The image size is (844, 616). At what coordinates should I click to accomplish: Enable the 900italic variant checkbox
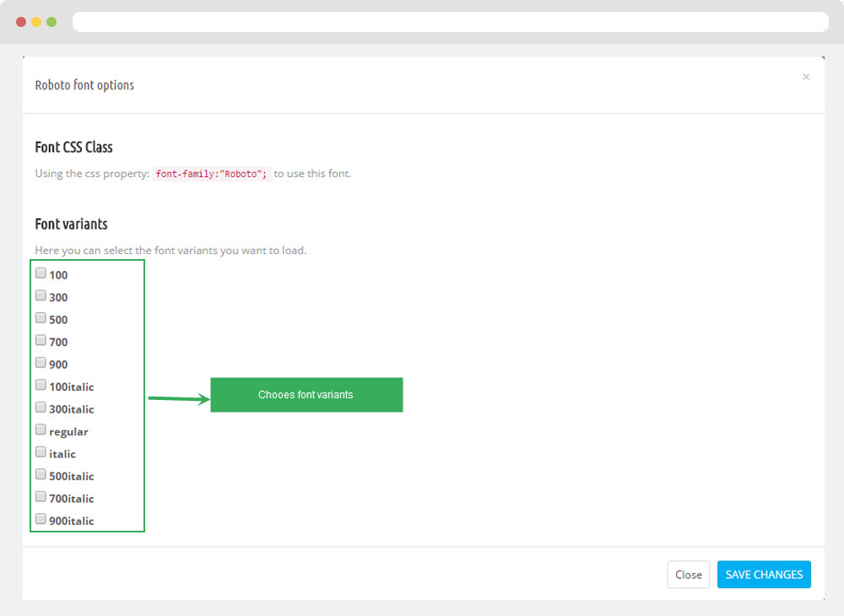click(x=41, y=519)
